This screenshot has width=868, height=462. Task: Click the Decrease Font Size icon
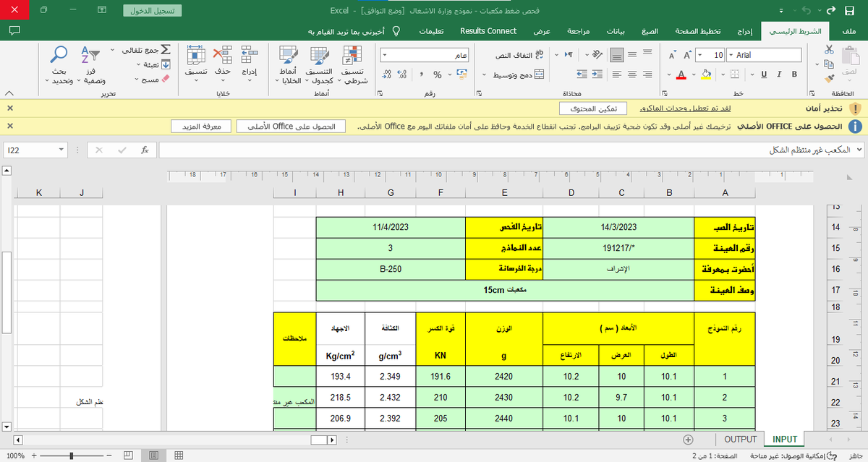tap(673, 55)
